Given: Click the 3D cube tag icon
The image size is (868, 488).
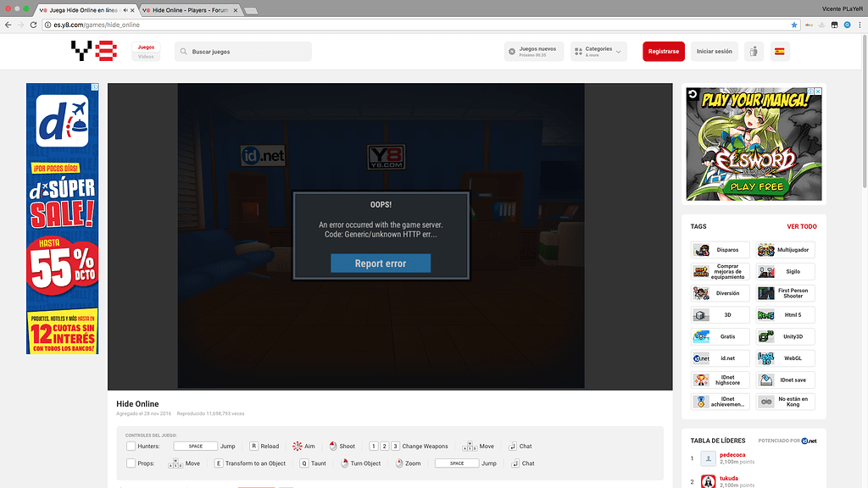Looking at the screenshot, I should point(701,314).
